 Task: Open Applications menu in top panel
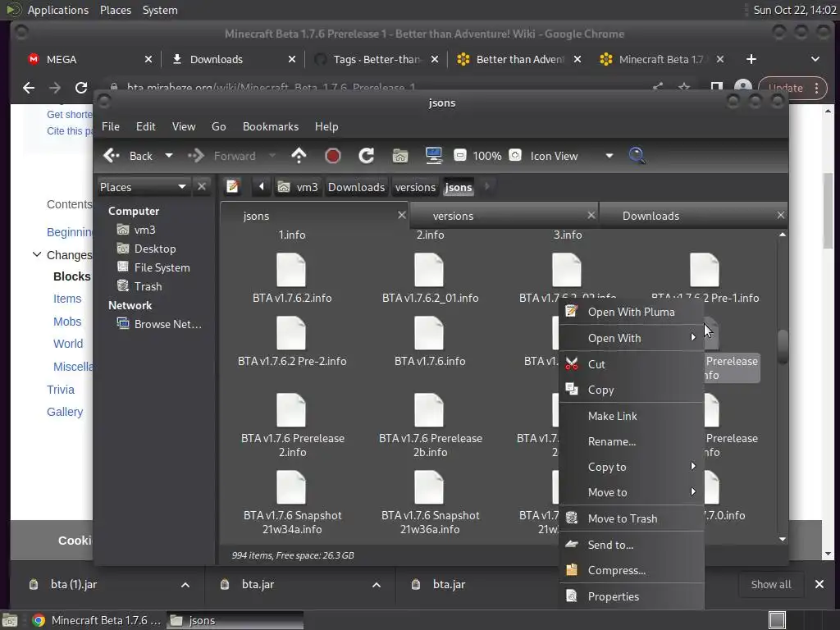(58, 10)
